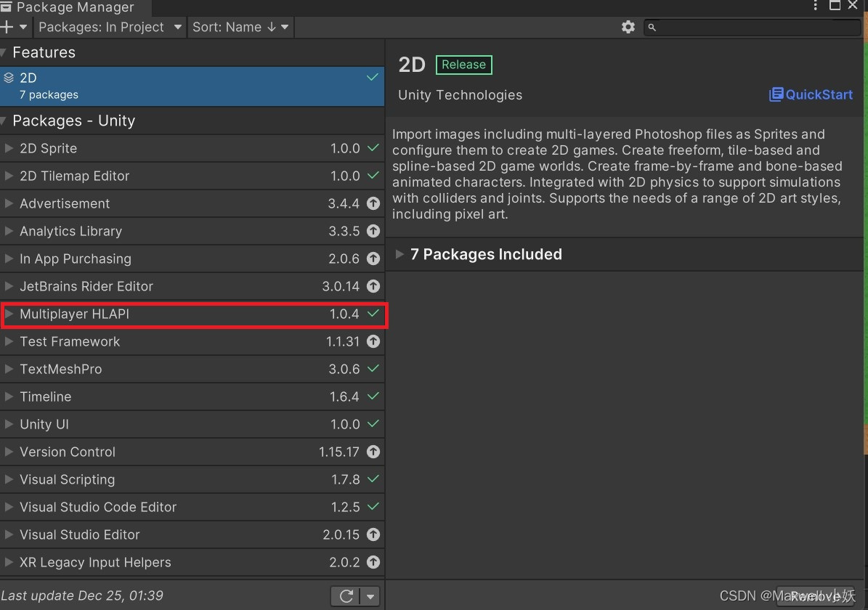This screenshot has width=868, height=610.
Task: Click Advertisement update available icon
Action: click(x=373, y=203)
